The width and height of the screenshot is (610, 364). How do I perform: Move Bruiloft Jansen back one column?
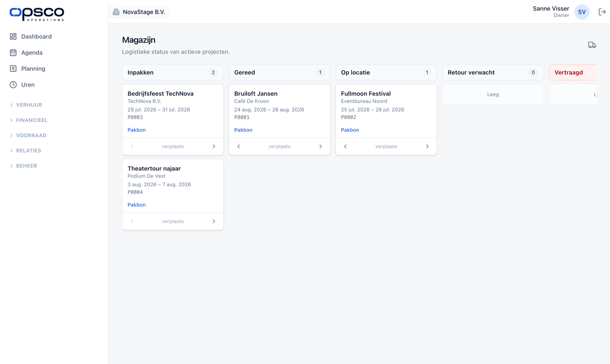click(x=239, y=147)
